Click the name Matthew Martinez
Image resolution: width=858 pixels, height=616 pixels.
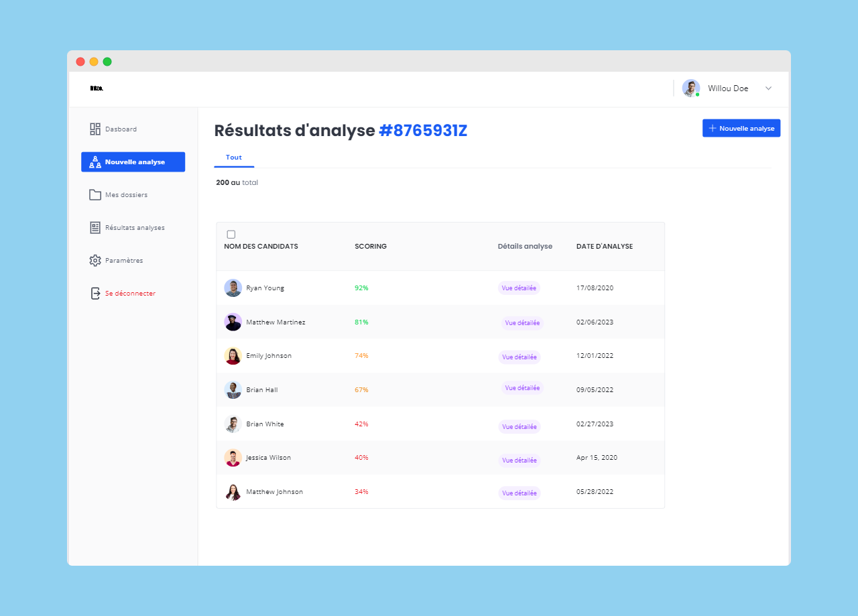[x=275, y=322]
